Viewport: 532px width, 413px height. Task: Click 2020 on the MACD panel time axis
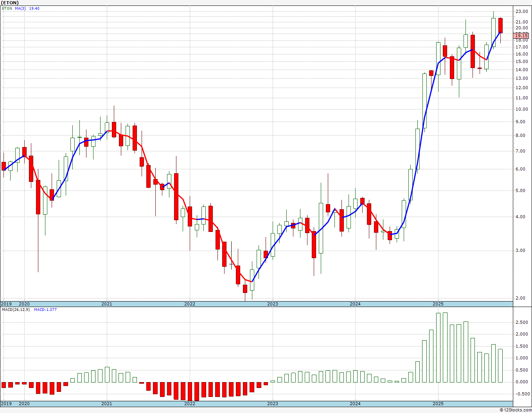tap(24, 404)
